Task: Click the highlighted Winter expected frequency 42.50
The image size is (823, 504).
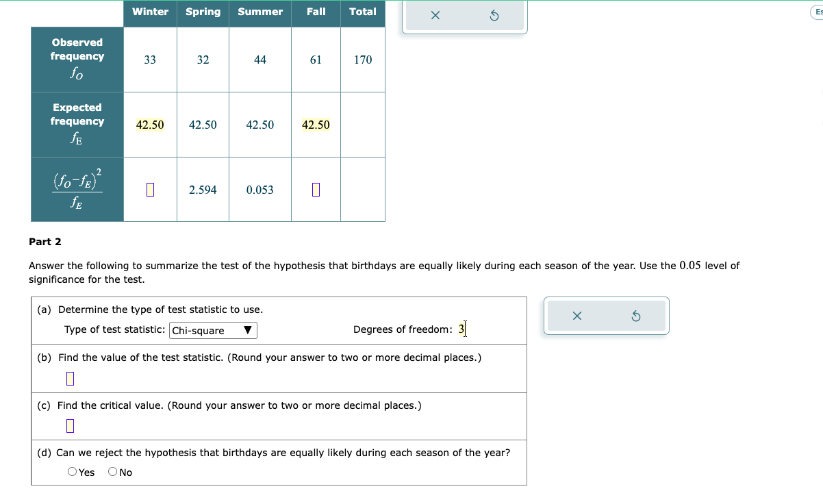Action: (x=150, y=125)
